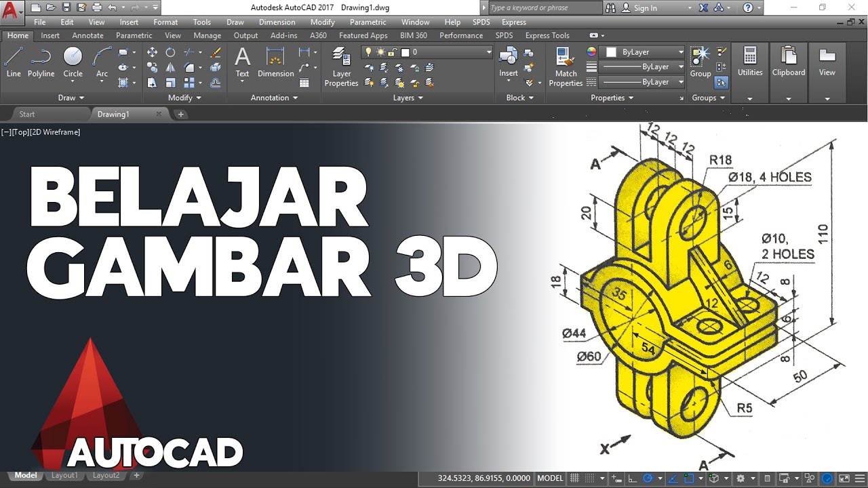
Task: Select the Polyline tool
Action: point(41,62)
